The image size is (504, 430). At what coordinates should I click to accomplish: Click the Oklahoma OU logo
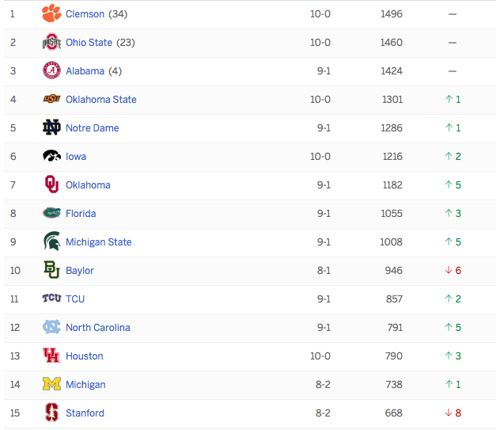coord(51,185)
